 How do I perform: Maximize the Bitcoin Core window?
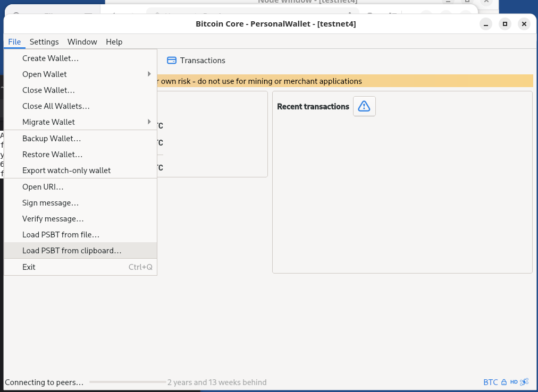(505, 24)
